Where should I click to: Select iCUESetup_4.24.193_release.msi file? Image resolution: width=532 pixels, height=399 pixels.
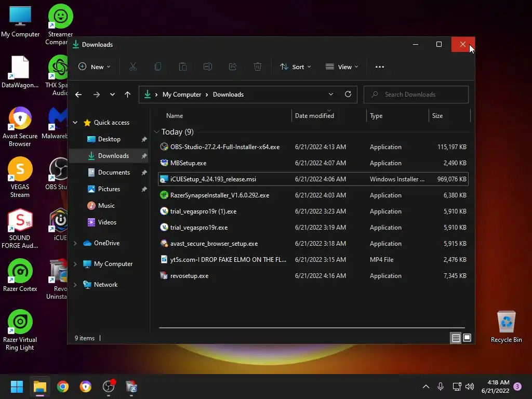click(x=313, y=179)
